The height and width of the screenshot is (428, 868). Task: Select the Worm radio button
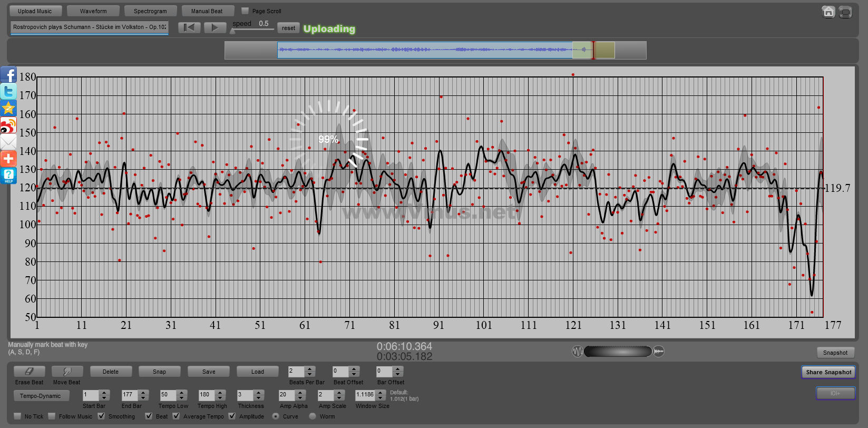coord(313,416)
